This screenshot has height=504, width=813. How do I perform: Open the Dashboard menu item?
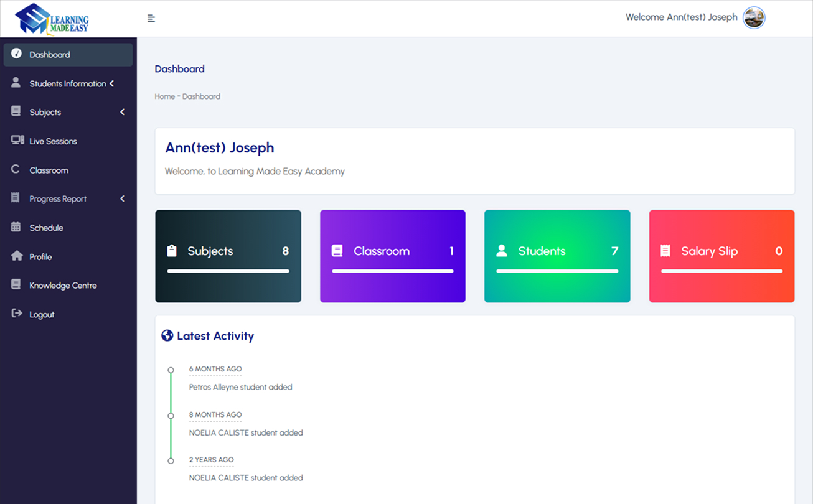click(50, 55)
